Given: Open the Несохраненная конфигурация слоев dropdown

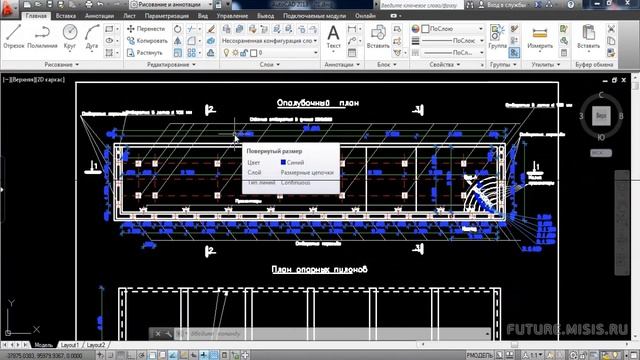Looking at the screenshot, I should [270, 41].
